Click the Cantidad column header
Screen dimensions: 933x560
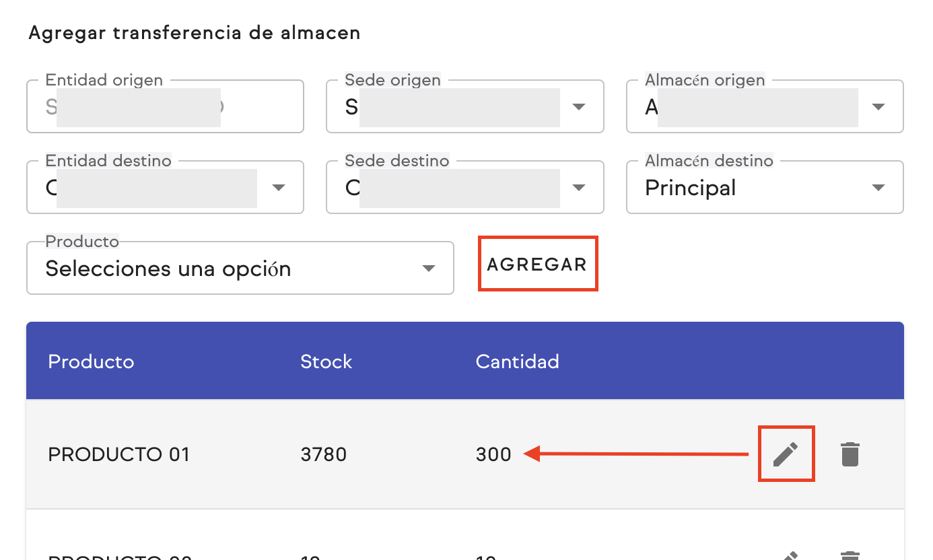tap(517, 361)
